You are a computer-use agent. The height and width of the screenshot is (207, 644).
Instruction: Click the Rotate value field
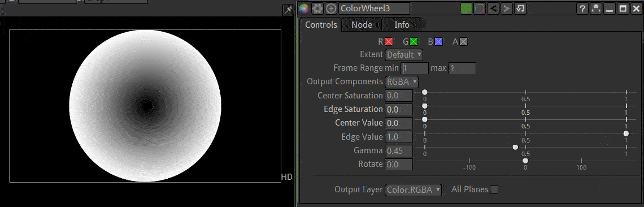(399, 164)
